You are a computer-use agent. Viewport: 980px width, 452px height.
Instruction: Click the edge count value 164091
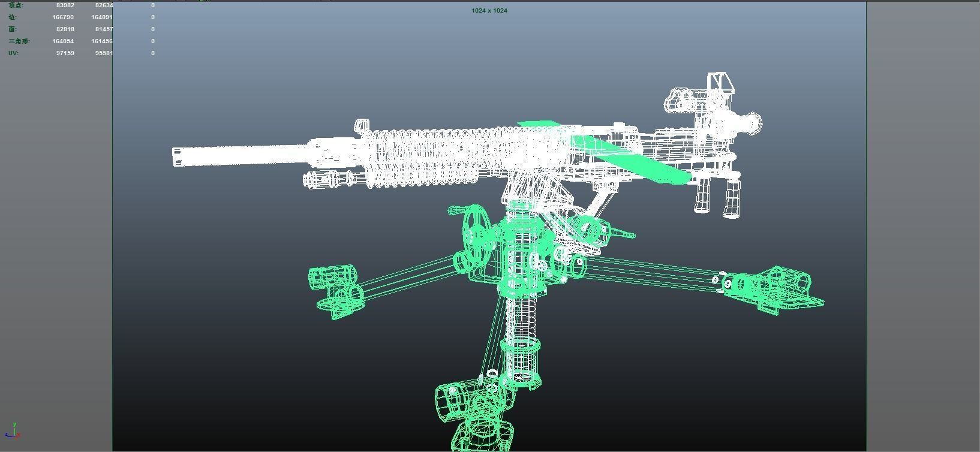(102, 17)
